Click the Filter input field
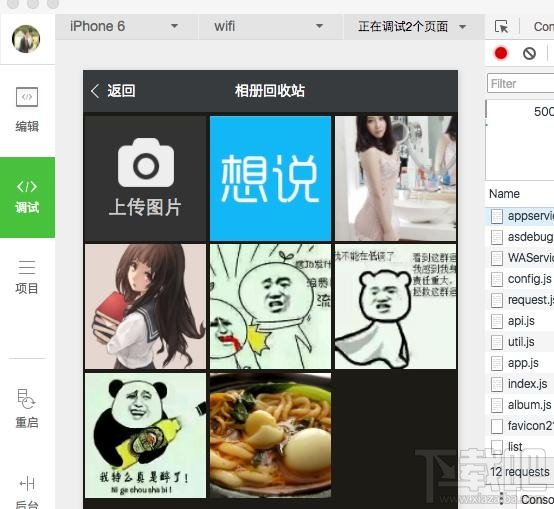554x509 pixels. 520,83
